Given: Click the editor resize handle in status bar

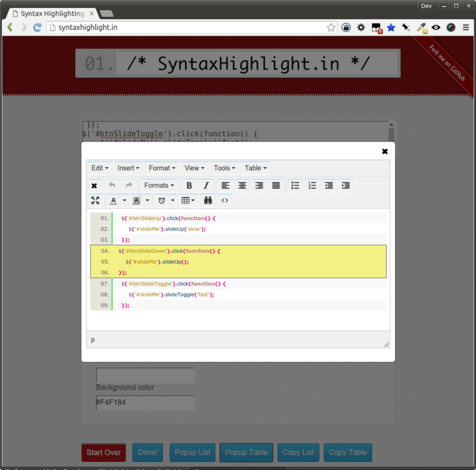Looking at the screenshot, I should 386,344.
